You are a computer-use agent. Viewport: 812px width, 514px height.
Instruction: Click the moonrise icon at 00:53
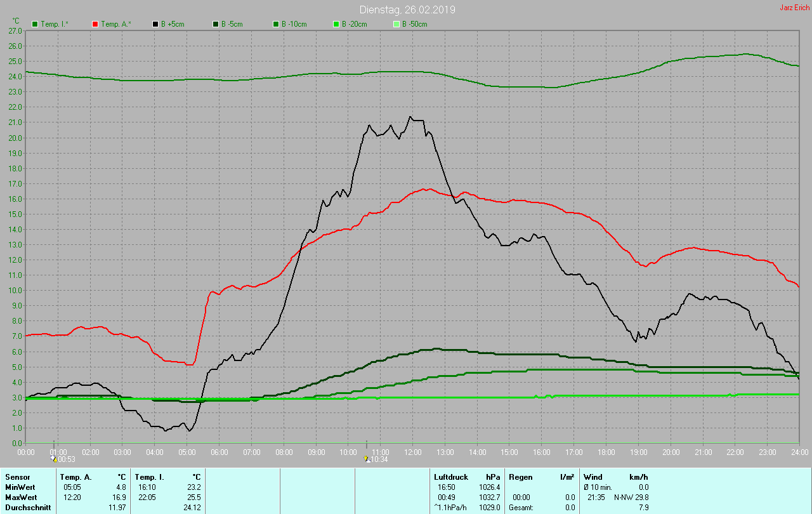53,458
